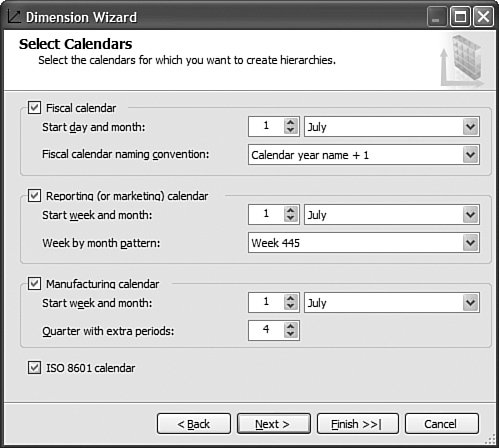Expand the fiscal calendar naming convention dropdown
Screen dimensions: 499x448
point(364,155)
